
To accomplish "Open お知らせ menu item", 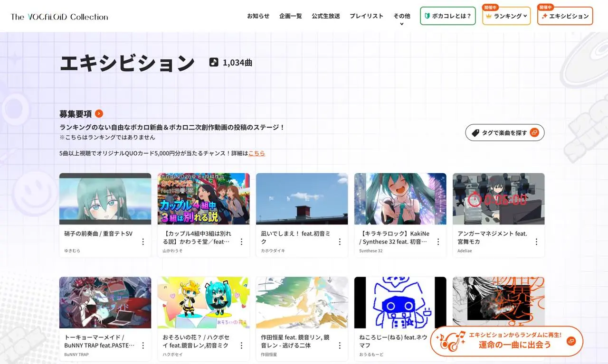I will coord(258,16).
